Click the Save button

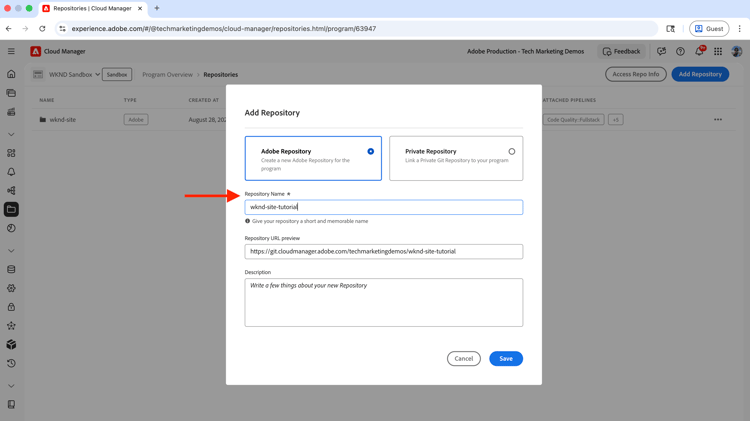pos(506,358)
